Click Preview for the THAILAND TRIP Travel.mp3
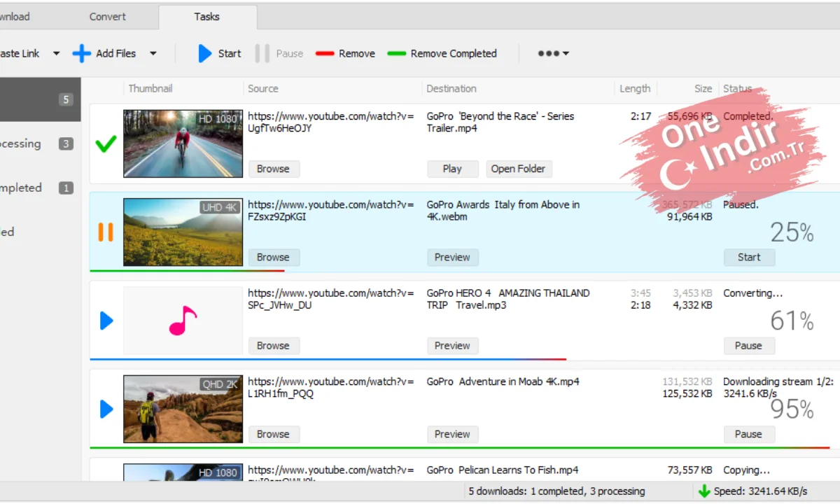 452,345
